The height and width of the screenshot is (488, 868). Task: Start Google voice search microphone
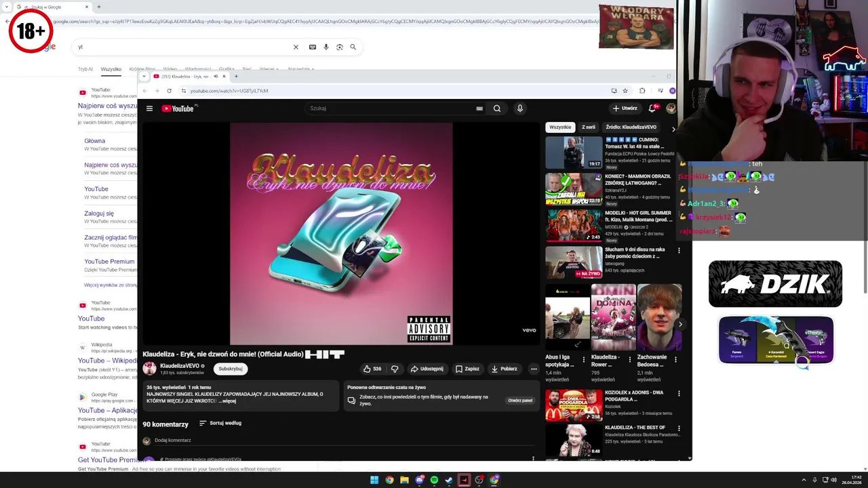(x=326, y=47)
